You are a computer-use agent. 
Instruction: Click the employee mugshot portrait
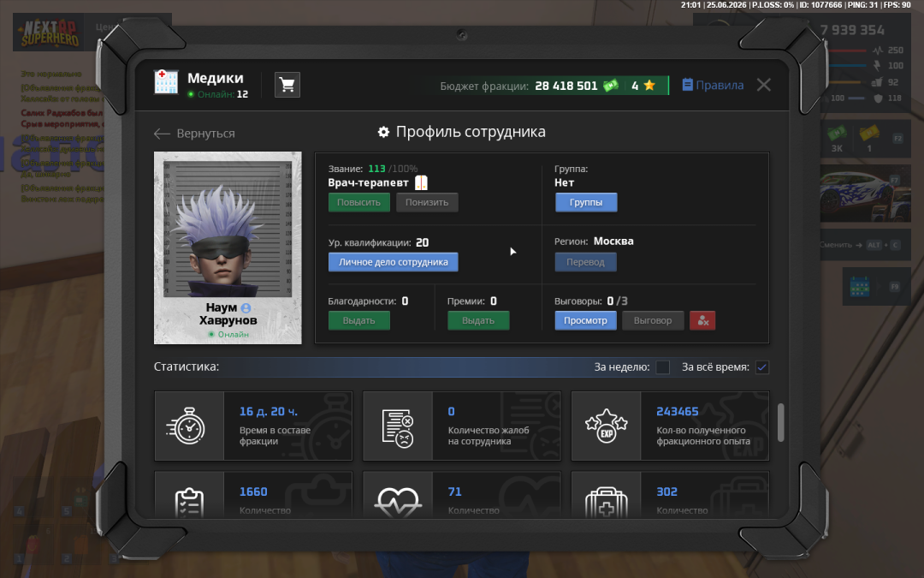pyautogui.click(x=228, y=229)
